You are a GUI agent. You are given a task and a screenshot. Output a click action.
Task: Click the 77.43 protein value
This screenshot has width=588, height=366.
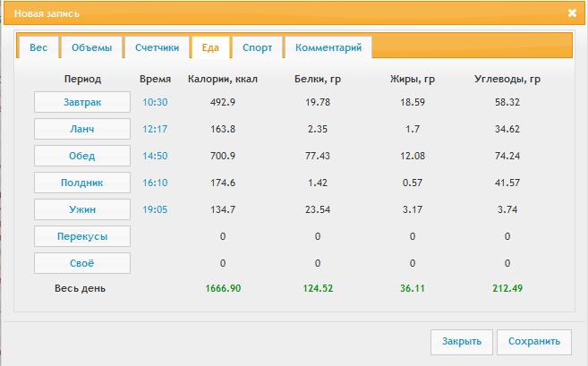pos(318,156)
